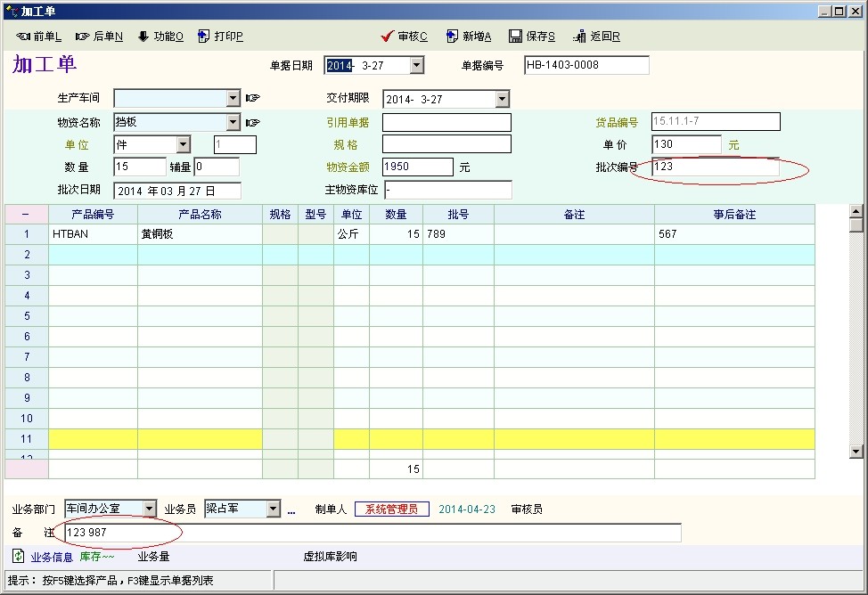Viewport: 868px width, 595px height.
Task: Expand the 单位 unit dropdown
Action: click(x=183, y=144)
